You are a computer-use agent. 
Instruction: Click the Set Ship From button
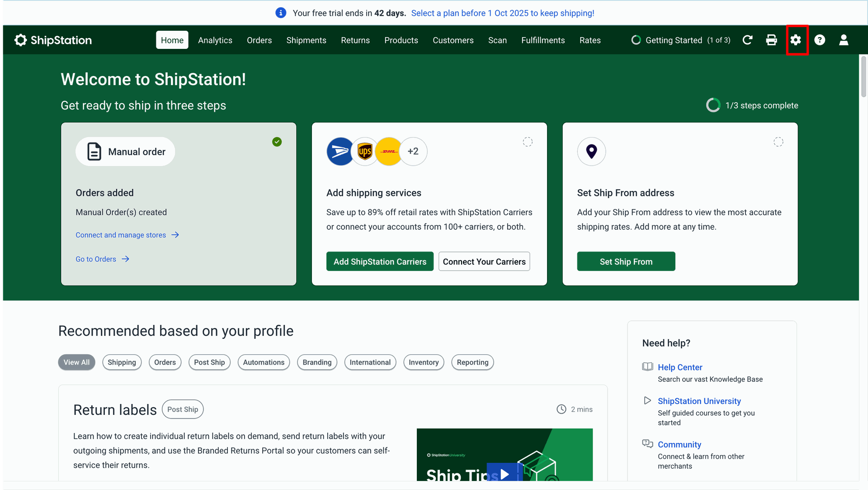click(x=626, y=262)
